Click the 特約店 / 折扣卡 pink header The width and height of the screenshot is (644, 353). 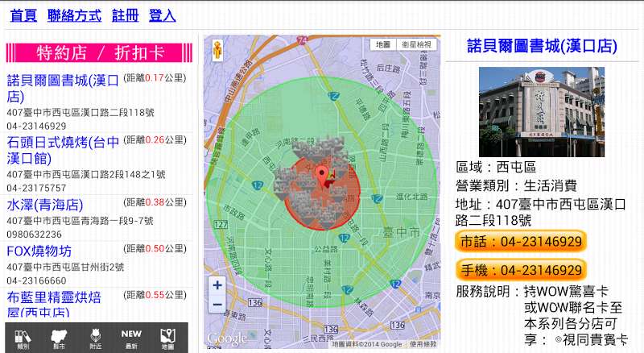coord(99,52)
